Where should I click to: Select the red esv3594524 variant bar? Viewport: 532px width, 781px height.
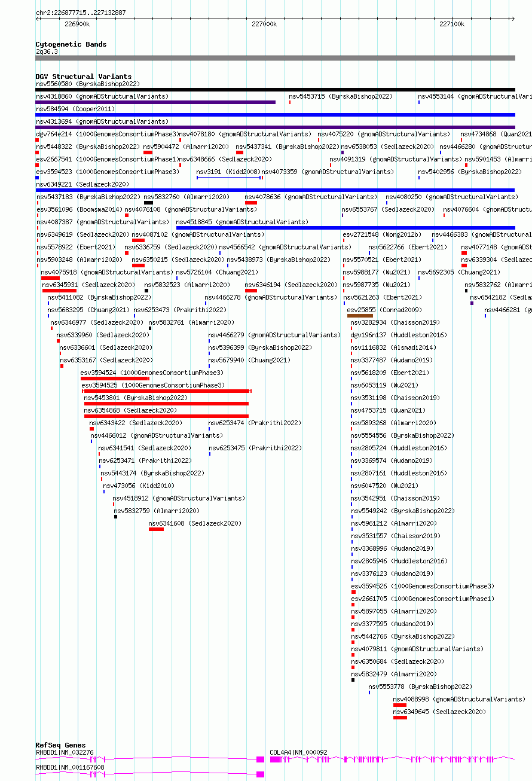(x=115, y=379)
